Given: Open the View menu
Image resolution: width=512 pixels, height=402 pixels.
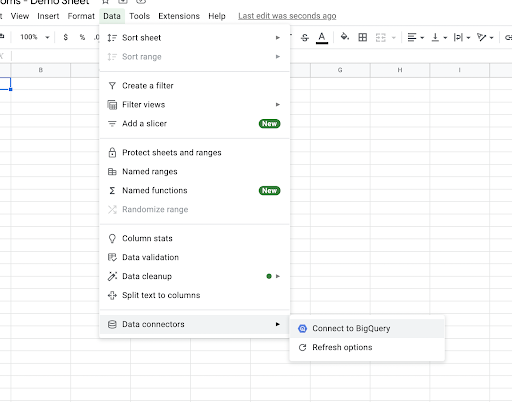Looking at the screenshot, I should pyautogui.click(x=20, y=16).
